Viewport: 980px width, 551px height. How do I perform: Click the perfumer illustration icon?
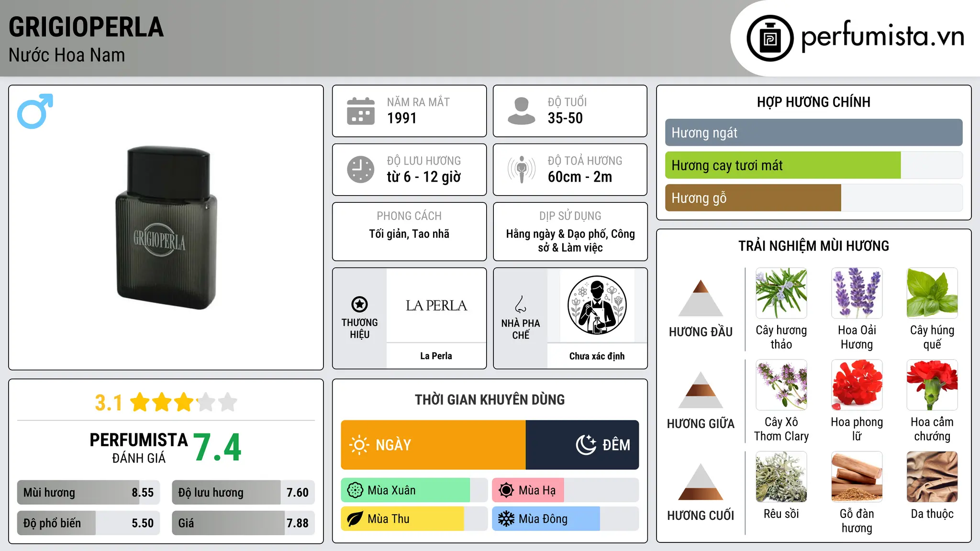[x=597, y=305]
